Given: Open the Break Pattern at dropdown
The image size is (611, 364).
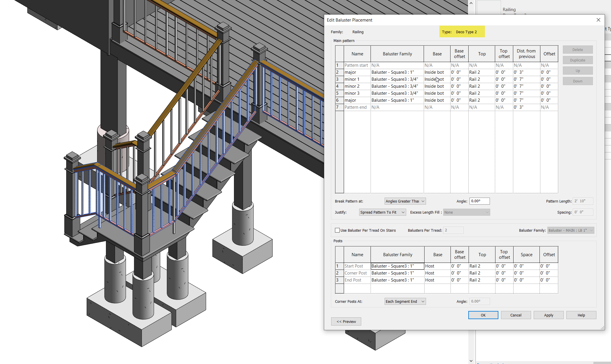Looking at the screenshot, I should 405,201.
